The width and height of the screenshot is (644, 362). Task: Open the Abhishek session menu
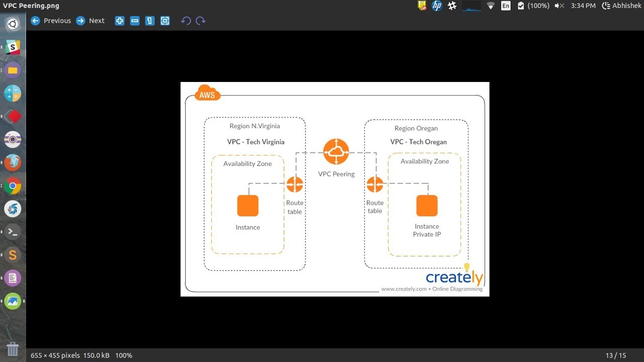621,6
